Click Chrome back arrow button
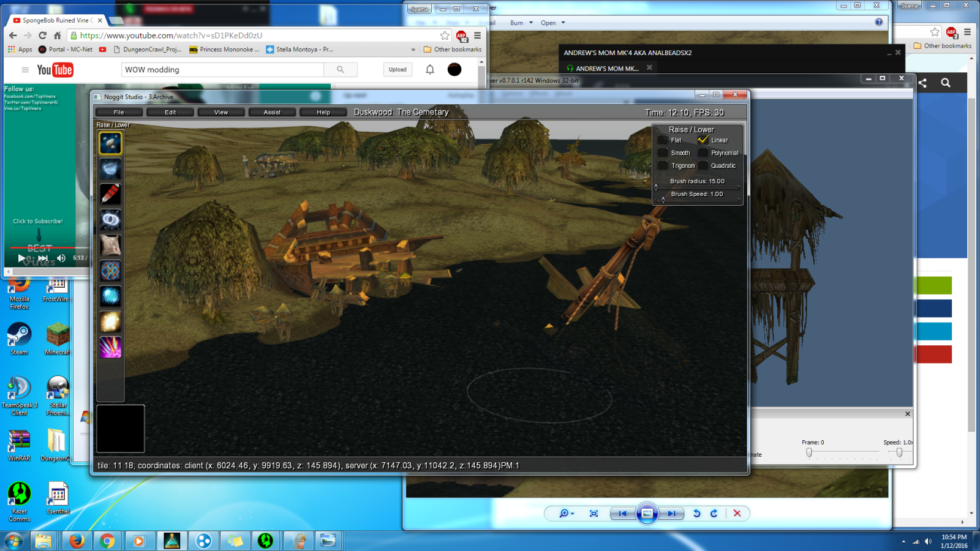Screen dimensions: 980x551 13,36
